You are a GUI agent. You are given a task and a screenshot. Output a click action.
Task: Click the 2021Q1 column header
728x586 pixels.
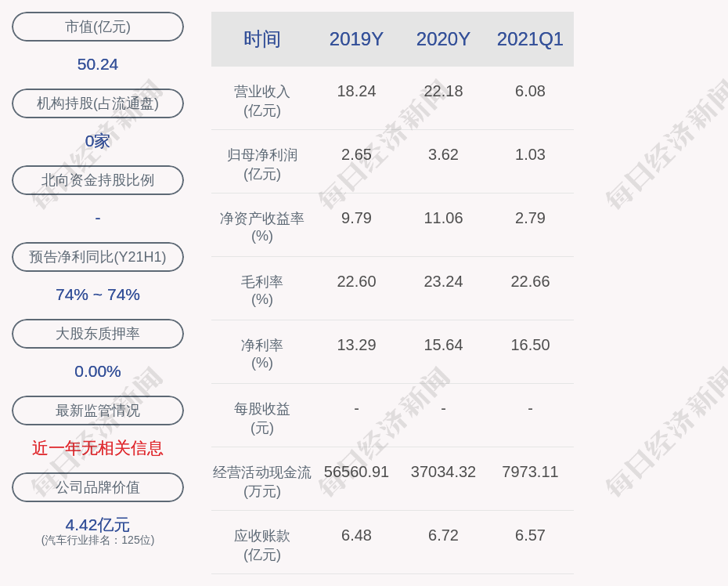coord(530,39)
